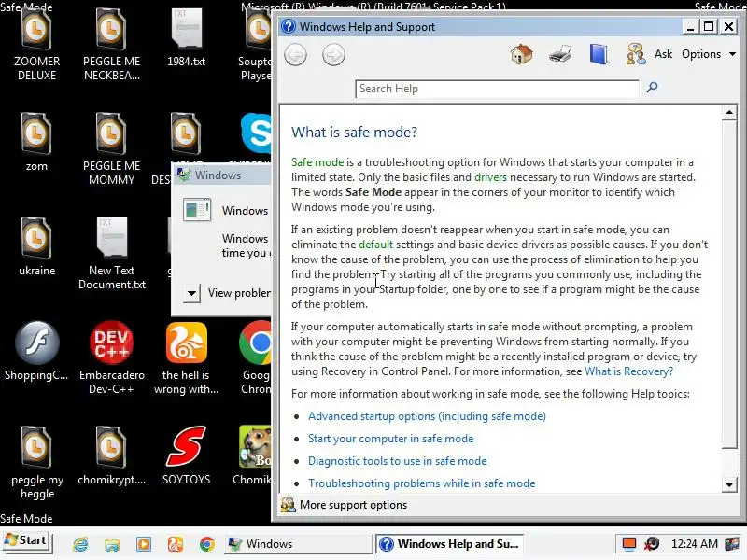Viewport: 747px width, 560px height.
Task: Select Google Chrome desktop icon
Action: 255,358
